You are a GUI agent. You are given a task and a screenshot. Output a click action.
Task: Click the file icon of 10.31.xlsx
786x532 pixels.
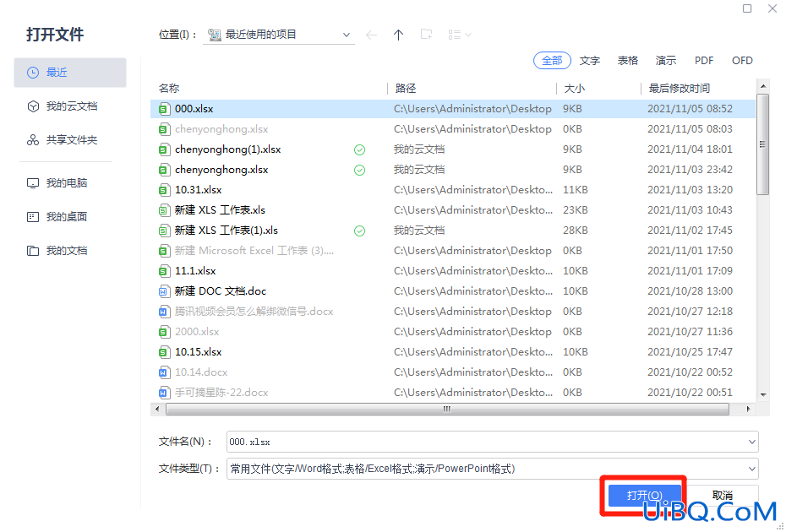tap(164, 190)
